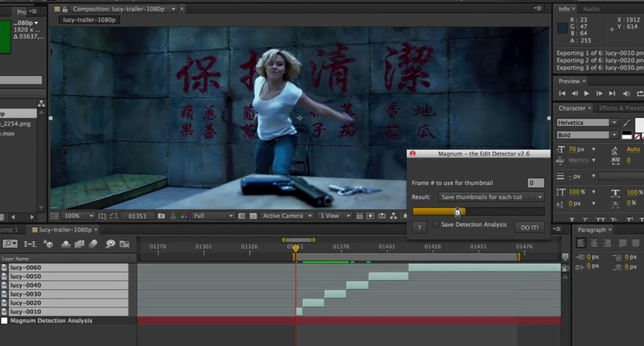Screen dimensions: 644x346
Task: Open the graph editor icon in timeline
Action: tap(124, 244)
